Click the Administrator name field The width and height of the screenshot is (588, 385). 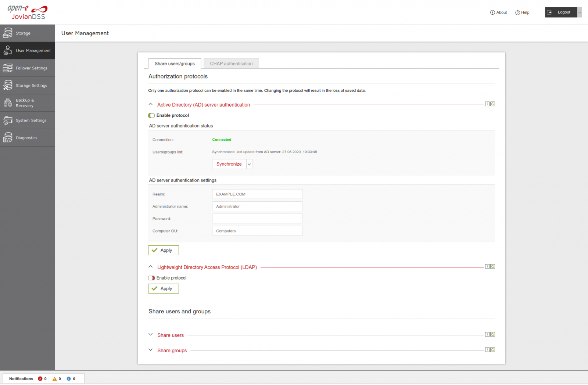click(257, 206)
